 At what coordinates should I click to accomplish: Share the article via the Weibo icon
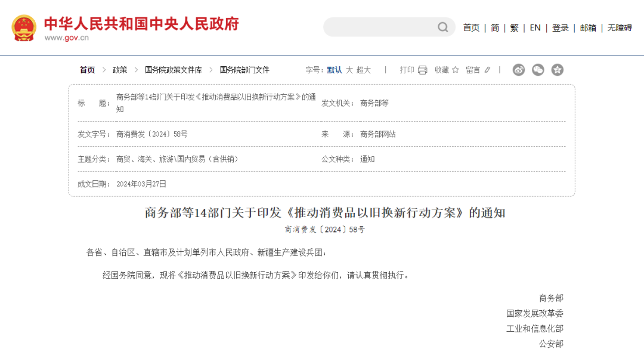tap(519, 70)
